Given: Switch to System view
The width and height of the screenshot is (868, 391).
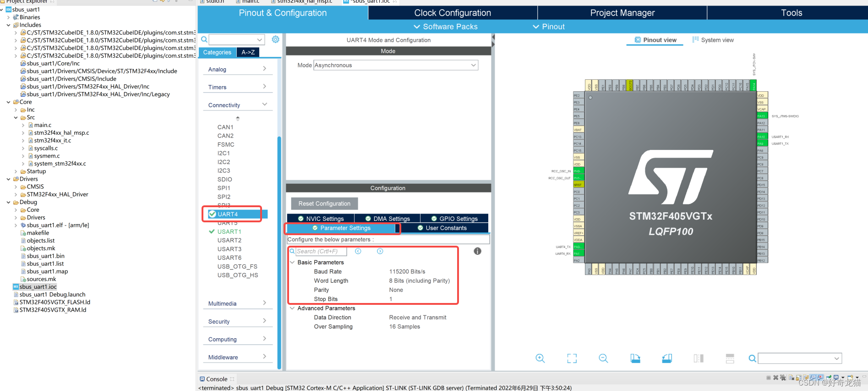Looking at the screenshot, I should pyautogui.click(x=713, y=40).
